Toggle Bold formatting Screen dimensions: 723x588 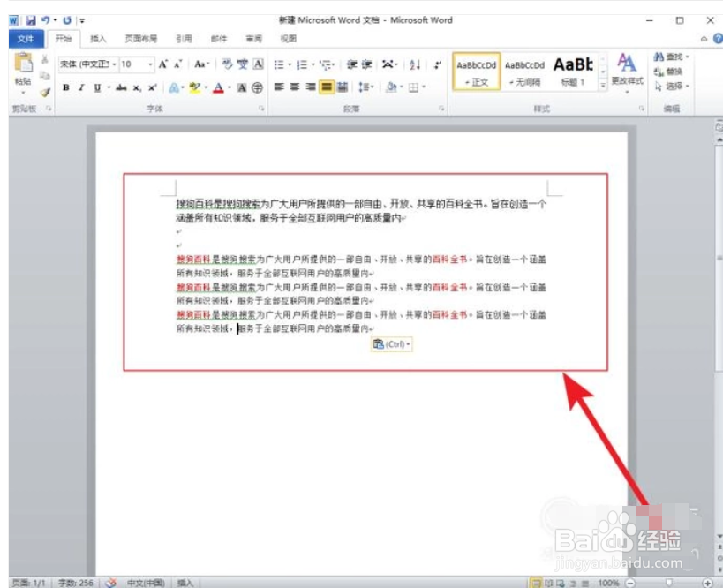66,87
